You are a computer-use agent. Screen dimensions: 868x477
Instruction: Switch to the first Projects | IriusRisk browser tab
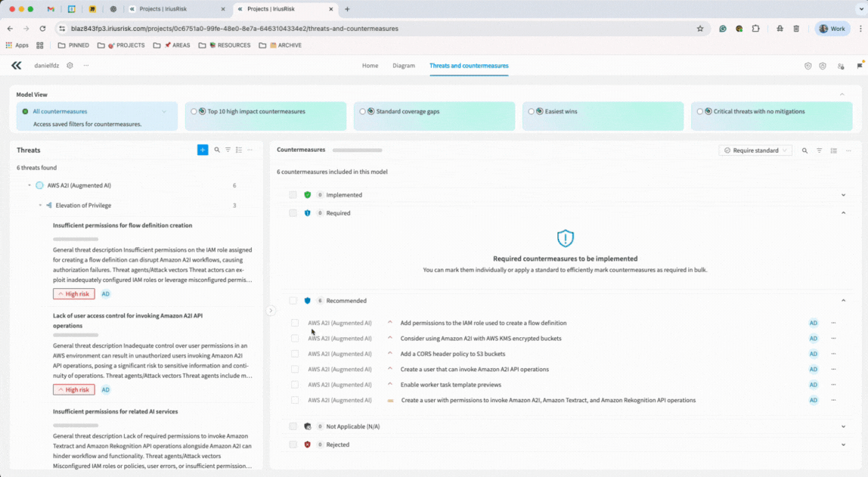tap(177, 9)
